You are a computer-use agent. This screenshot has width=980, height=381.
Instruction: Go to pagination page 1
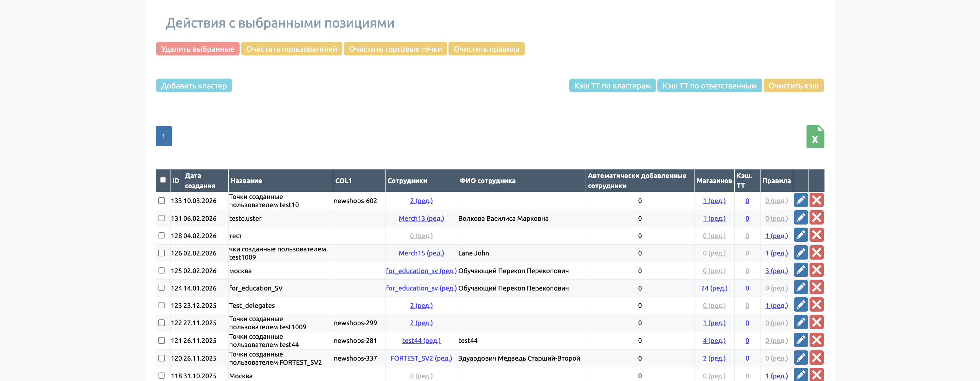[164, 136]
